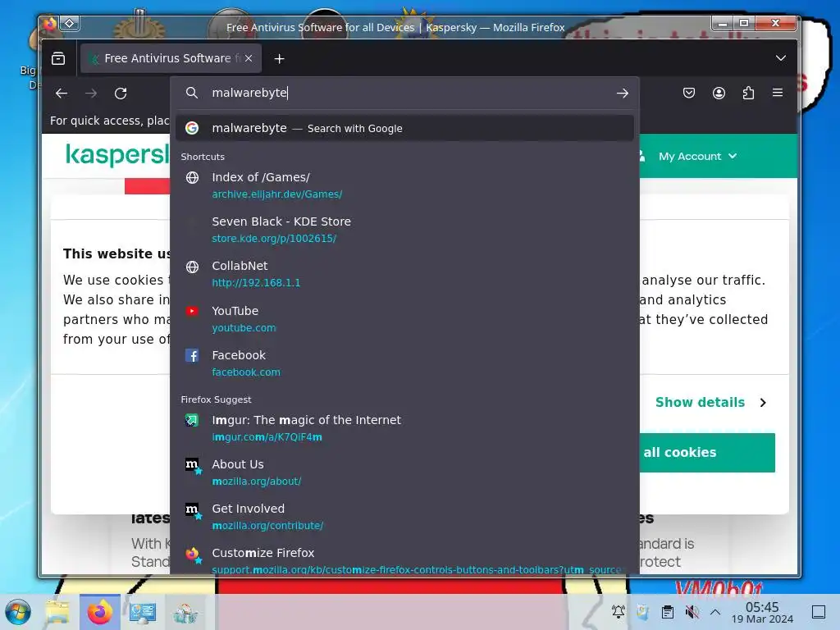
Task: Click the Imgur favicon icon
Action: [x=192, y=421]
